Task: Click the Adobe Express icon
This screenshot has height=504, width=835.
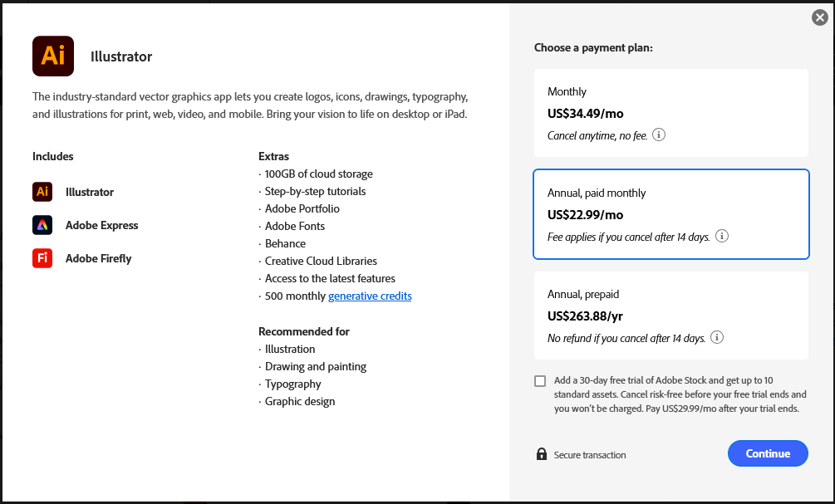Action: (x=42, y=225)
